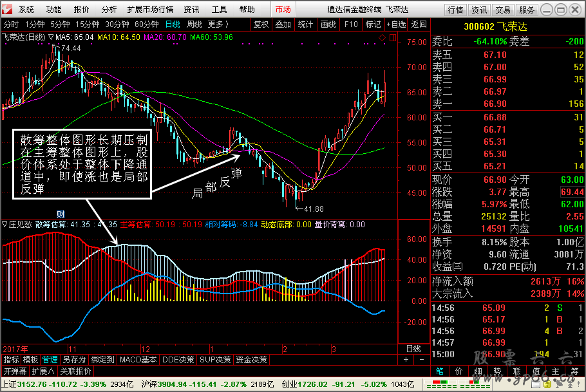Open the 指标 tab
The height and width of the screenshot is (392, 586).
[x=11, y=359]
